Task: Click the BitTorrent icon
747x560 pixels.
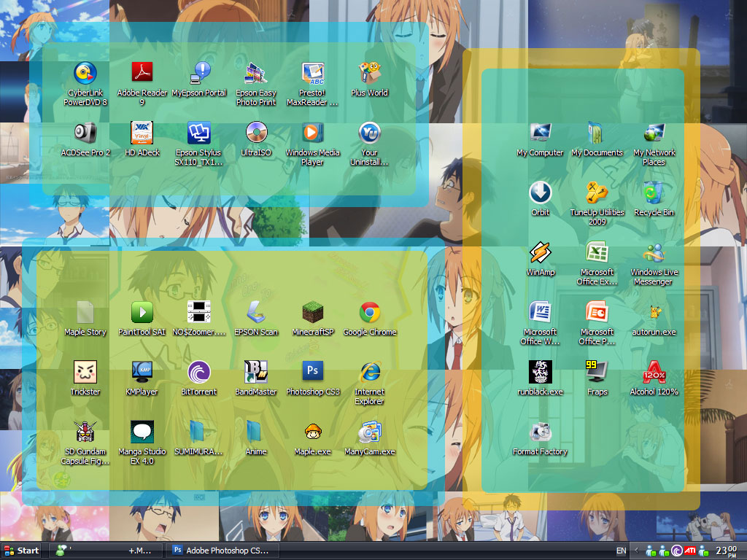Action: coord(199,372)
